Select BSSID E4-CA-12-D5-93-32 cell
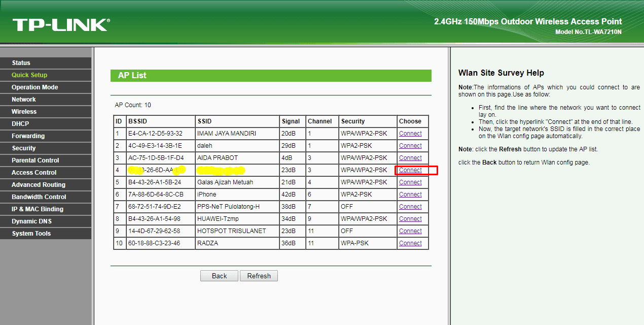 161,134
